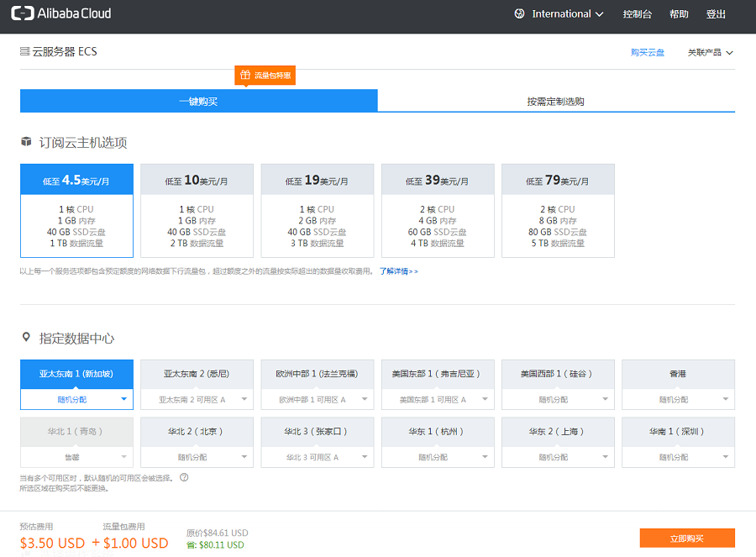756x557 pixels.
Task: Select the 79美元/月 plan card
Action: tap(558, 211)
